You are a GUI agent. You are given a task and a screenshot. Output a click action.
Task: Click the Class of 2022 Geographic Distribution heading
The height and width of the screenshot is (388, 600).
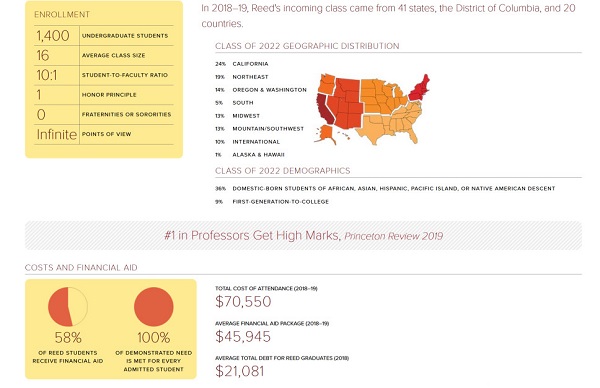[307, 46]
